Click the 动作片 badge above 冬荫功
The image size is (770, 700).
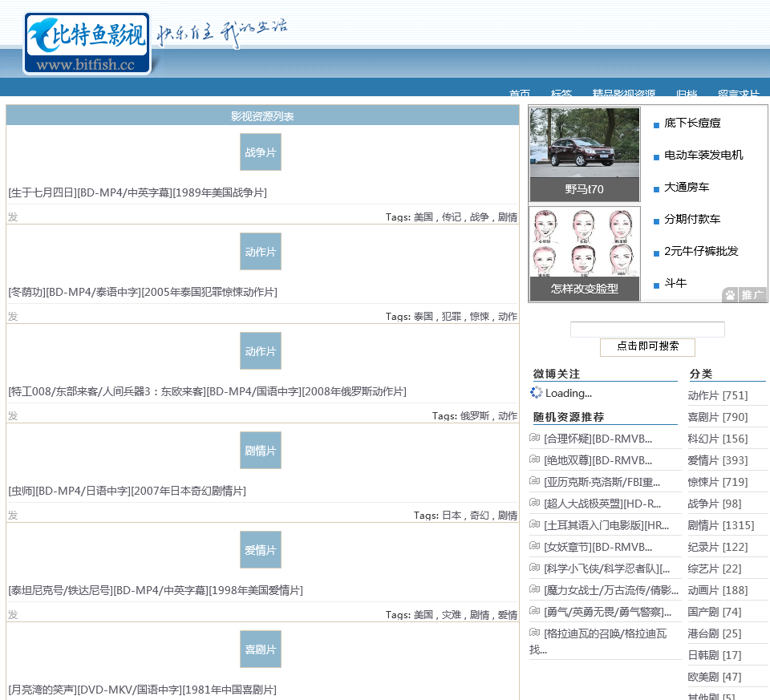pyautogui.click(x=260, y=251)
